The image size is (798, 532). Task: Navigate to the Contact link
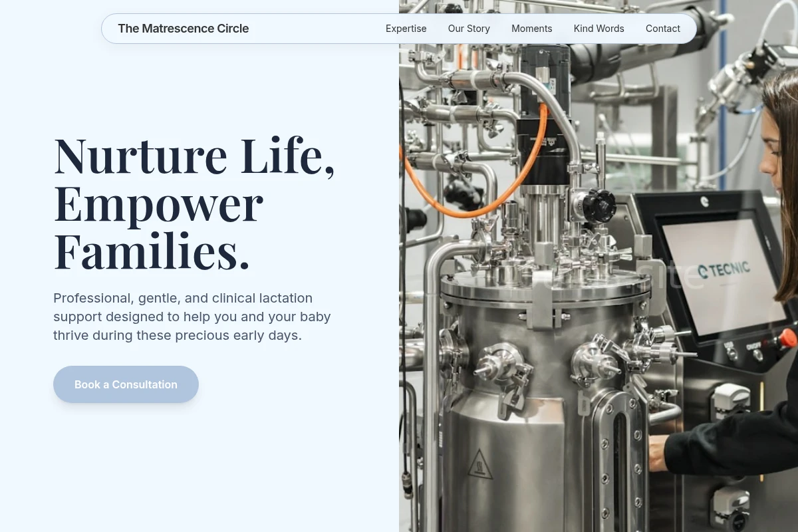click(x=663, y=29)
